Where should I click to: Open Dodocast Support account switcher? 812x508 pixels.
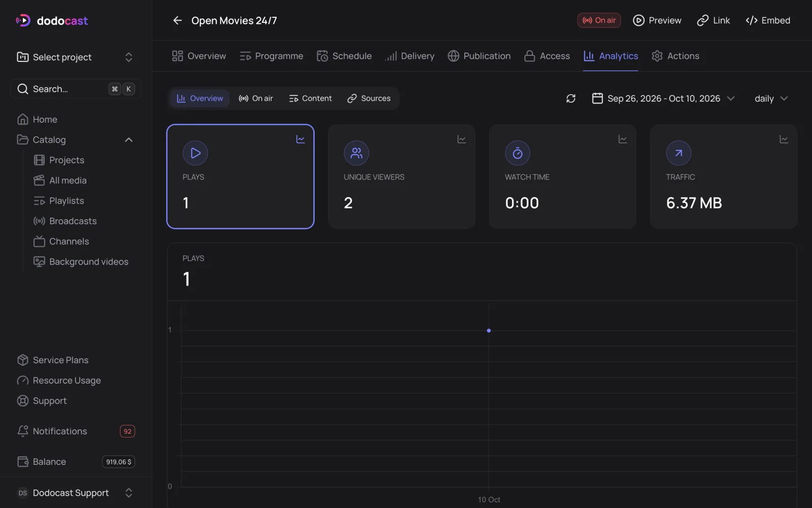(76, 493)
